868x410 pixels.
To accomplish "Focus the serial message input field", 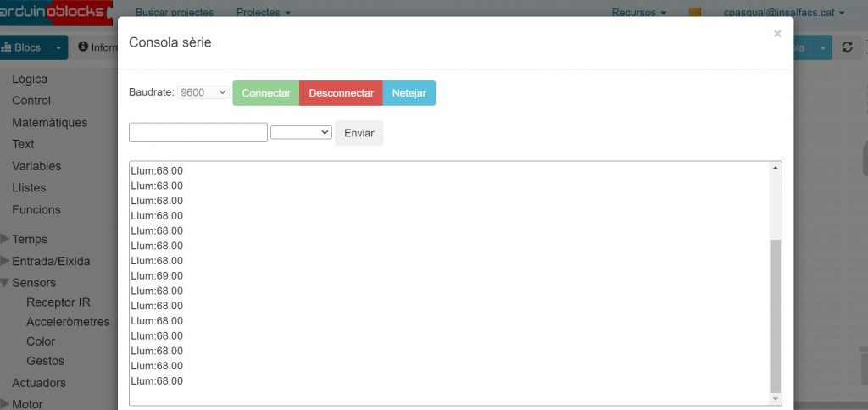I will [x=198, y=133].
